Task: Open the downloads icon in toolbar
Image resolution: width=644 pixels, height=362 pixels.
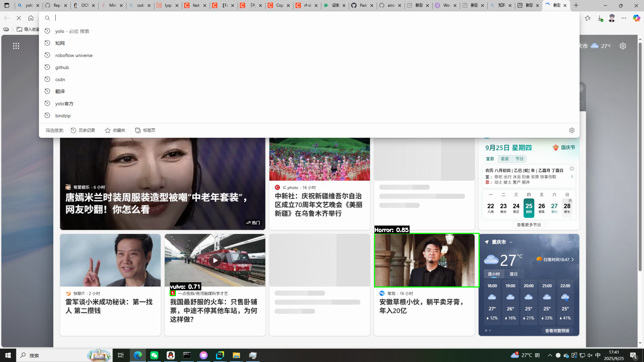Action: (x=600, y=18)
